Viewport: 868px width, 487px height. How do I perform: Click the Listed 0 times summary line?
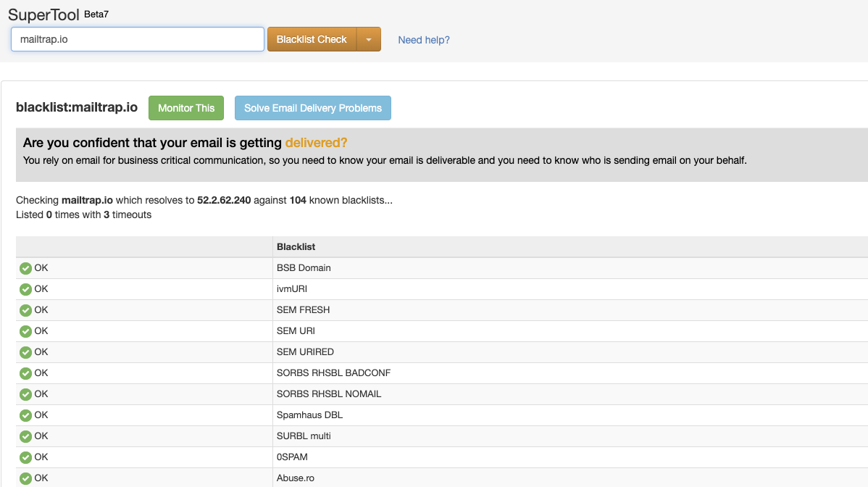[x=83, y=215]
